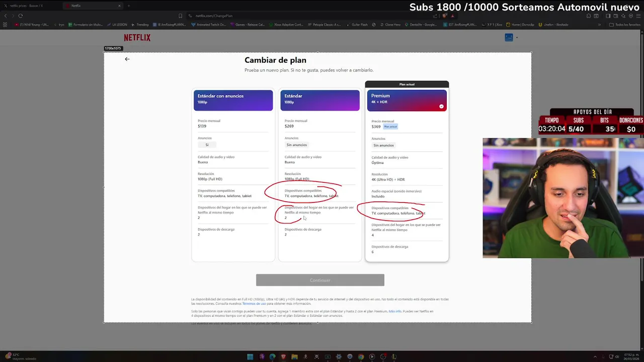Open a new browser tab
The height and width of the screenshot is (362, 644).
tap(129, 6)
